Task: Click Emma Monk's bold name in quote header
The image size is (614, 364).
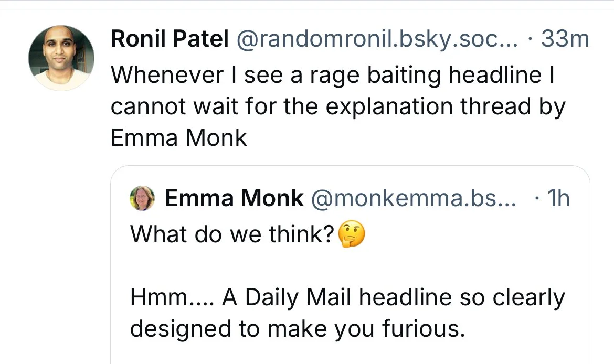Action: 234,198
